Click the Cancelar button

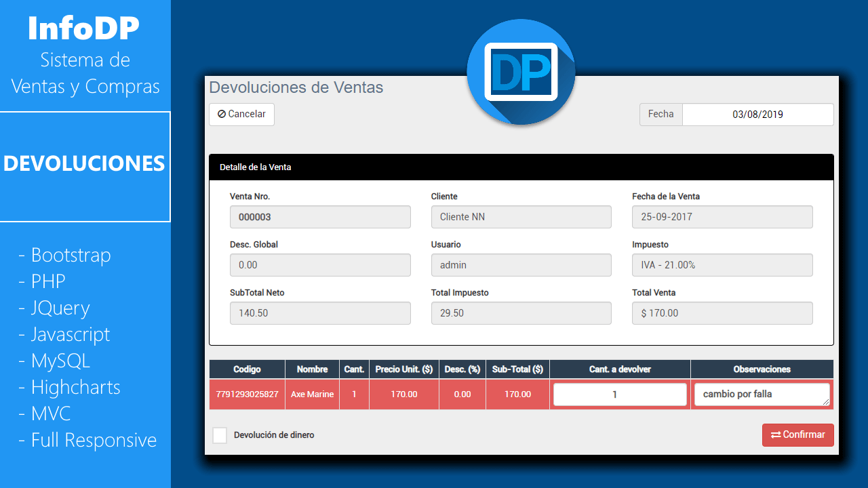click(x=241, y=115)
